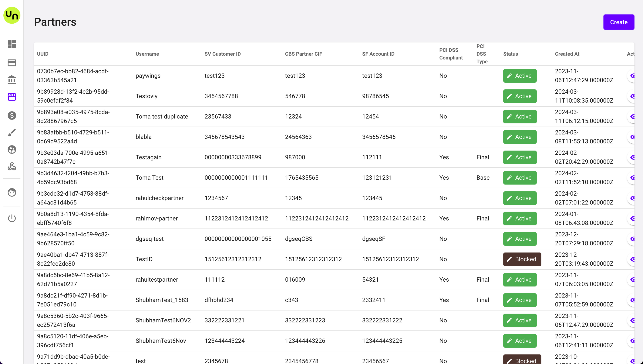Edit Active status for ShubhamTest6Nov

(520, 341)
